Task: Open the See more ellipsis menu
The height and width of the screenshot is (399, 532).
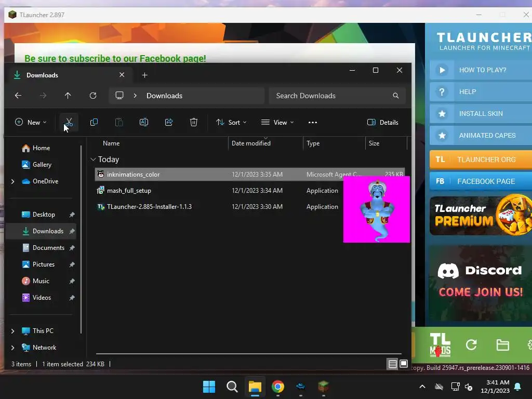Action: click(312, 123)
